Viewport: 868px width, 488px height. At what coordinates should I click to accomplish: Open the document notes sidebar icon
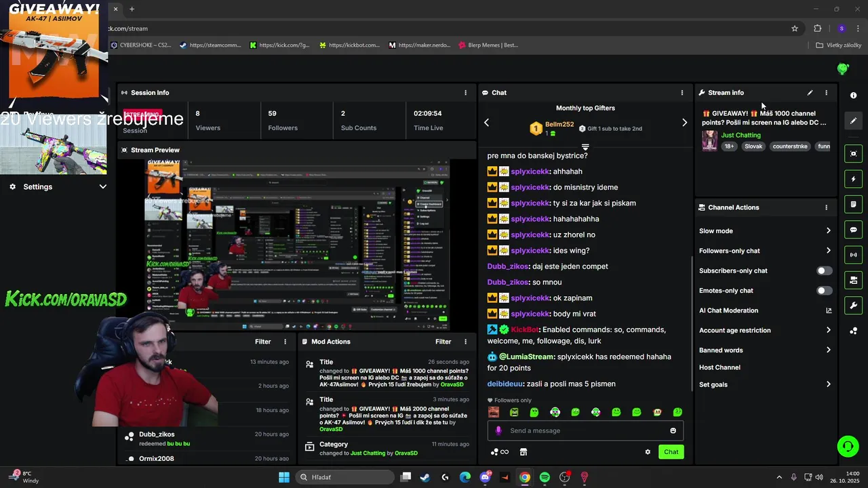pos(853,204)
